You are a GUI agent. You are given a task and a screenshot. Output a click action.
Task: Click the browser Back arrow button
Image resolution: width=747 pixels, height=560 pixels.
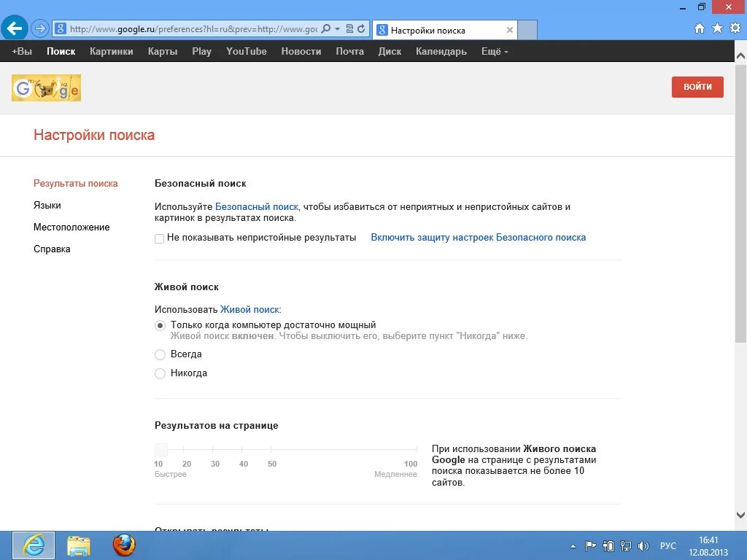tap(15, 28)
